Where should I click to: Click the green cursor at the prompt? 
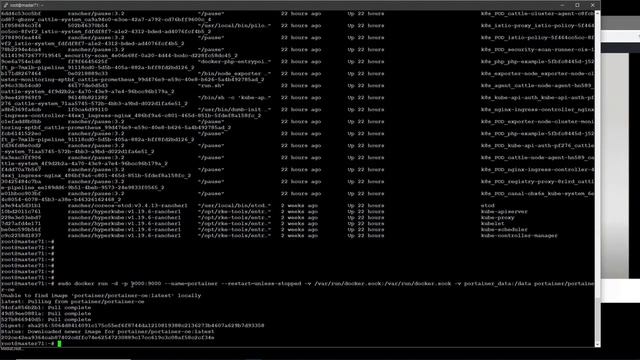coord(59,344)
